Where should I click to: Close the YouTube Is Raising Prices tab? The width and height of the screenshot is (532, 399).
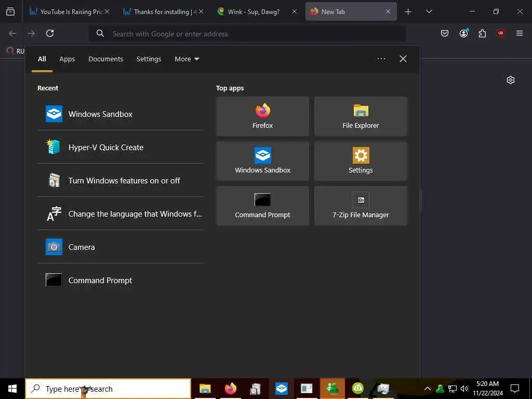pyautogui.click(x=107, y=11)
